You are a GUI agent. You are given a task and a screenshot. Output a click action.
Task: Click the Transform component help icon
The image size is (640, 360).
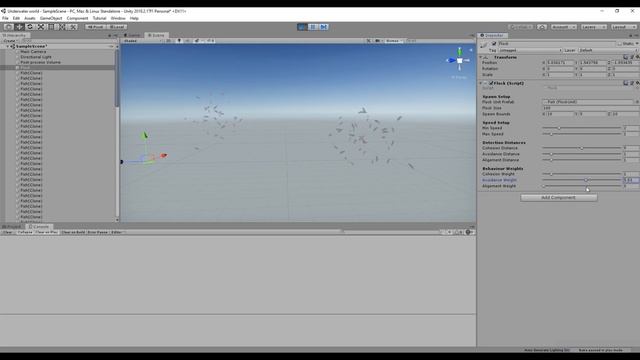[625, 57]
